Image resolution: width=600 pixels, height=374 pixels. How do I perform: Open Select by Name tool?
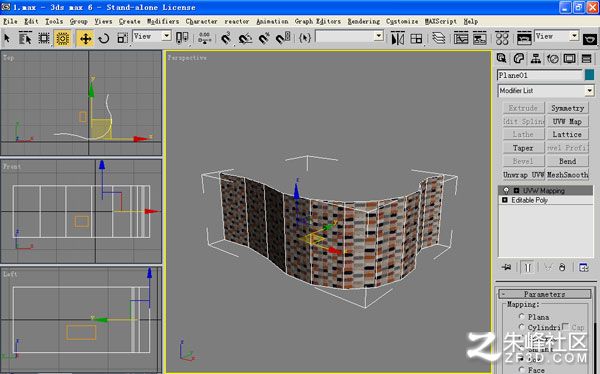(25, 38)
